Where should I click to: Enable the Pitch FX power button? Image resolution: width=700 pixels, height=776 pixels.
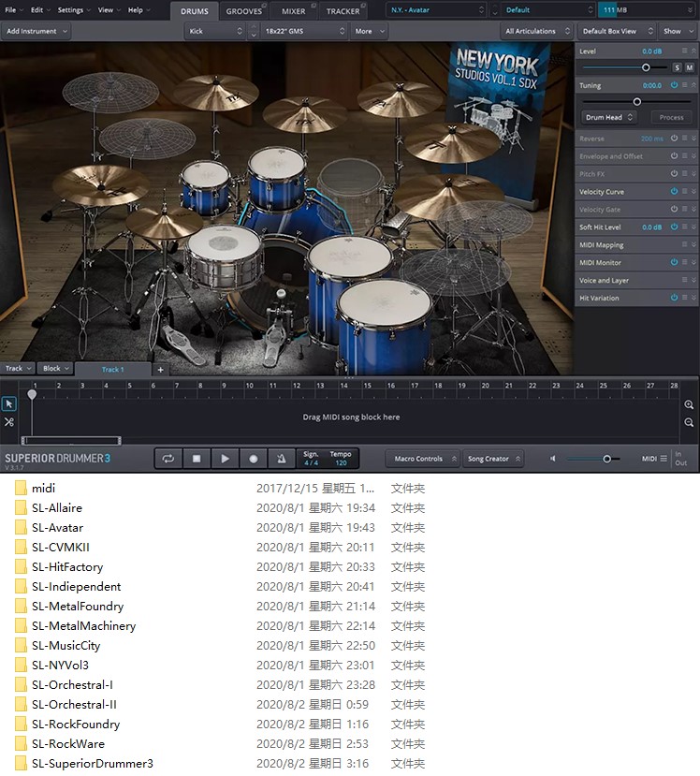675,174
